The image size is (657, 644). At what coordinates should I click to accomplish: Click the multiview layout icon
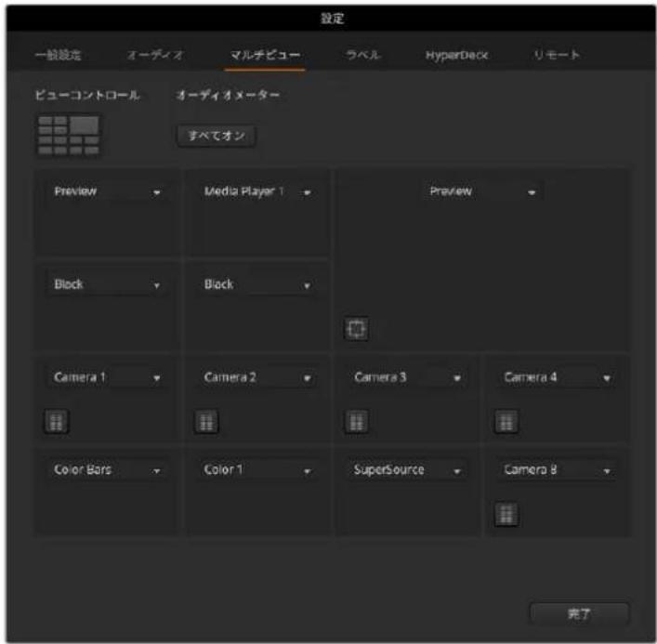pos(69,136)
